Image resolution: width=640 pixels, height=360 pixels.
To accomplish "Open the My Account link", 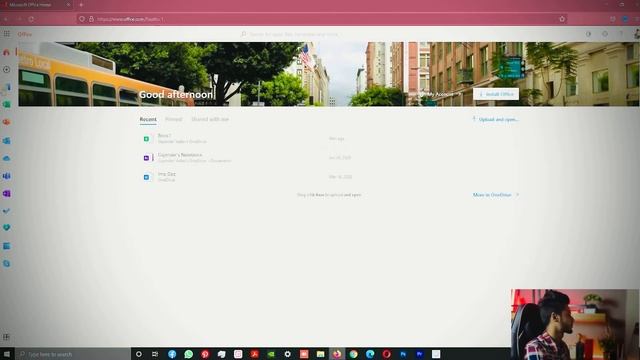I will click(441, 94).
